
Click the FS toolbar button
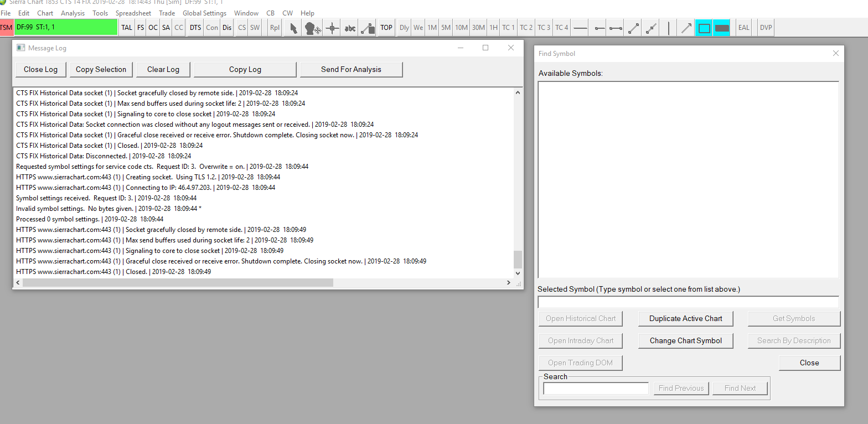(x=141, y=28)
